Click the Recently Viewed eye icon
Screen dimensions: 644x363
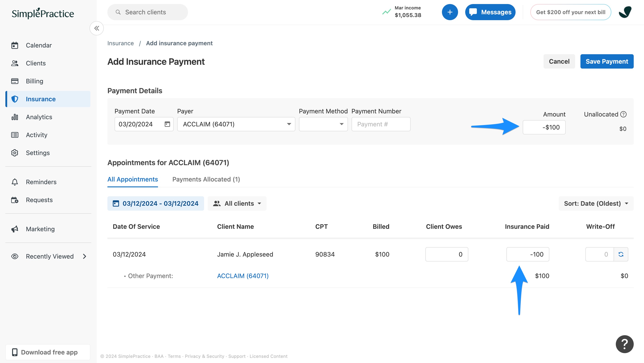pyautogui.click(x=15, y=256)
